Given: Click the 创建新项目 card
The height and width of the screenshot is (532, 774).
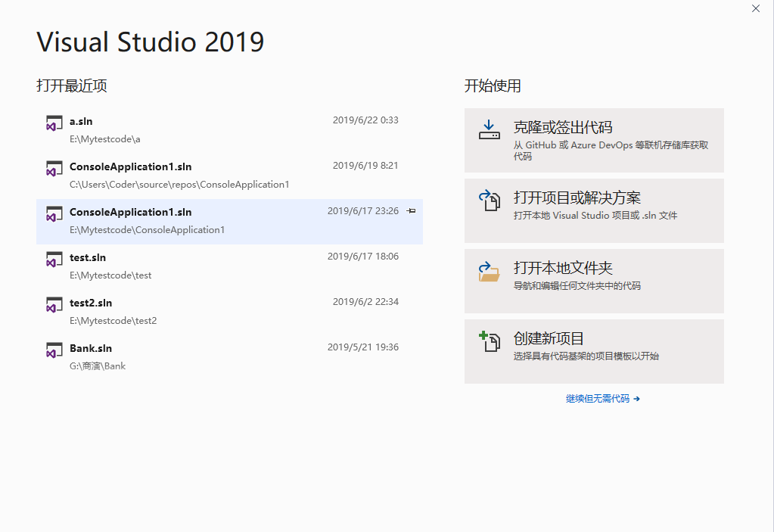Looking at the screenshot, I should coord(594,351).
